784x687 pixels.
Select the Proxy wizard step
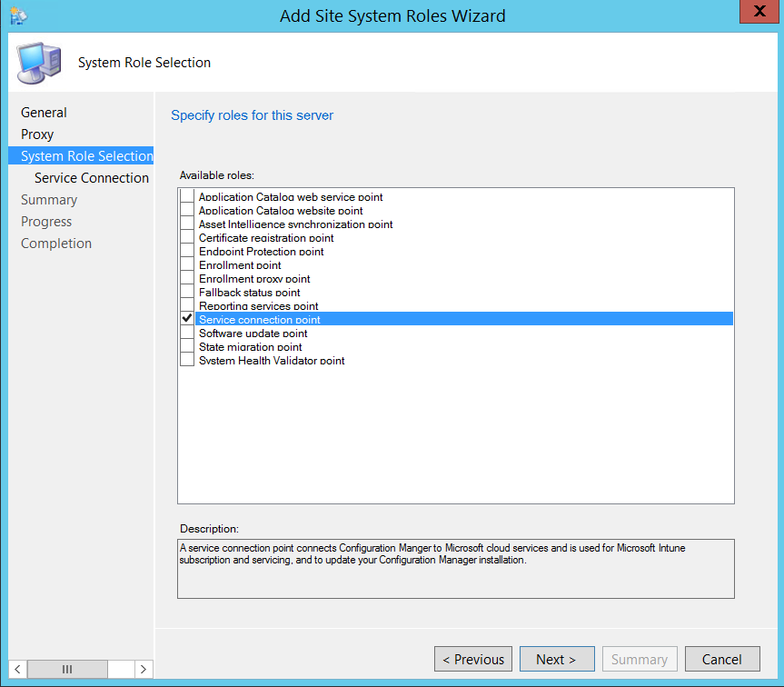39,134
